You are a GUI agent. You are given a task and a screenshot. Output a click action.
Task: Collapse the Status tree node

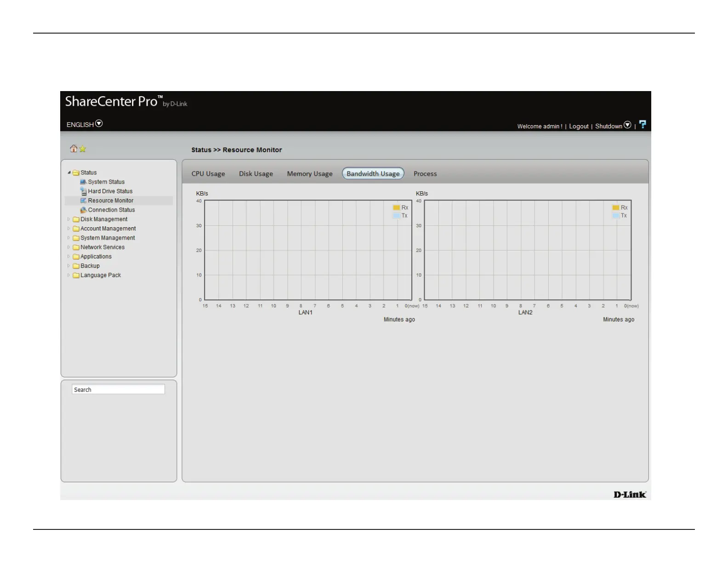pyautogui.click(x=69, y=173)
